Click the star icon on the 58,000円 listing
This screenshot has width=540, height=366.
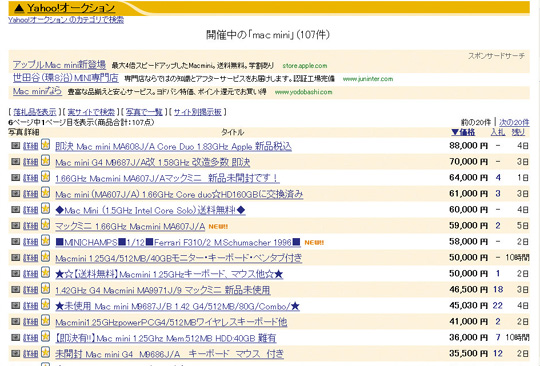pyautogui.click(x=45, y=240)
